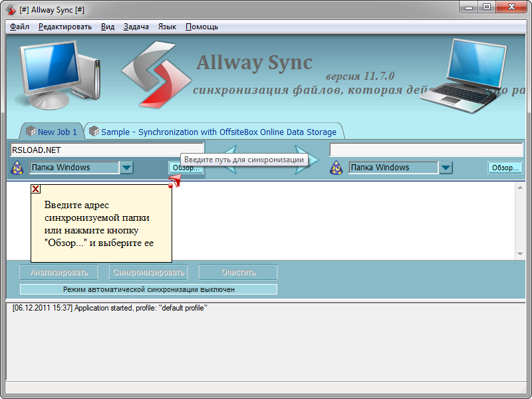Screen dimensions: 532x399
Task: Click the Синхронизировать button
Action: (148, 272)
